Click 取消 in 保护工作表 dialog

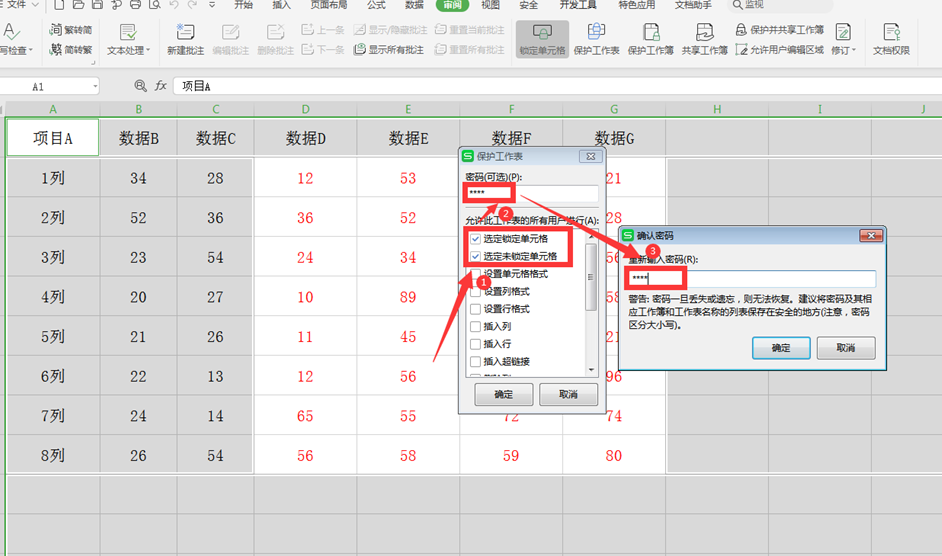pos(568,394)
